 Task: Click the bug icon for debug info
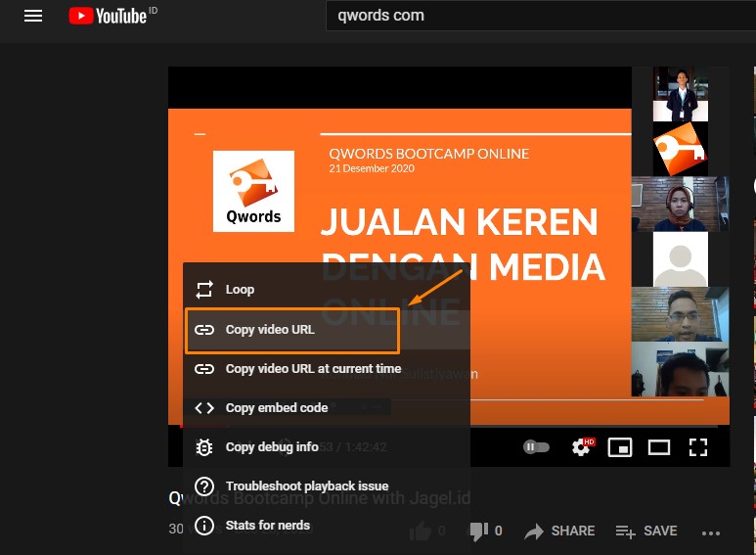[204, 447]
